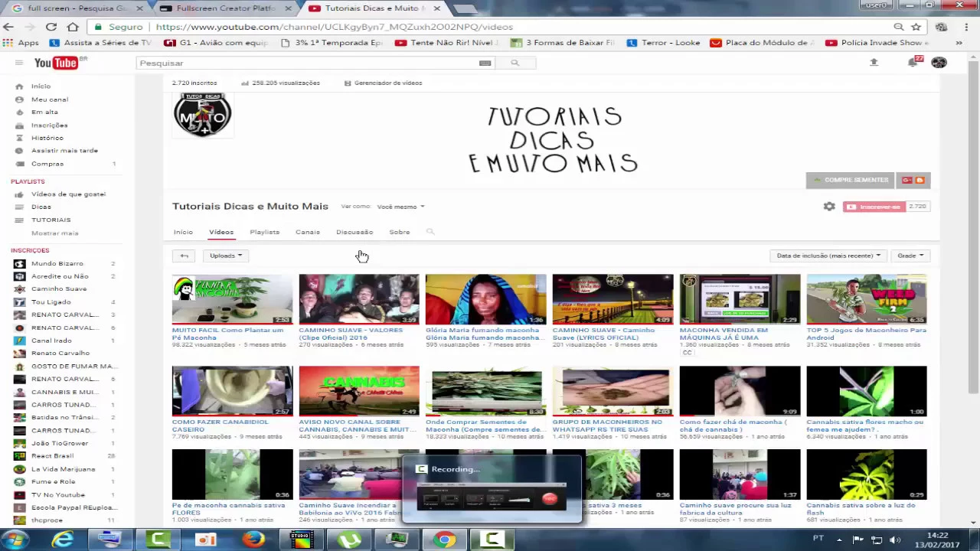The image size is (980, 551).
Task: Click the volume speaker tray icon
Action: (895, 540)
